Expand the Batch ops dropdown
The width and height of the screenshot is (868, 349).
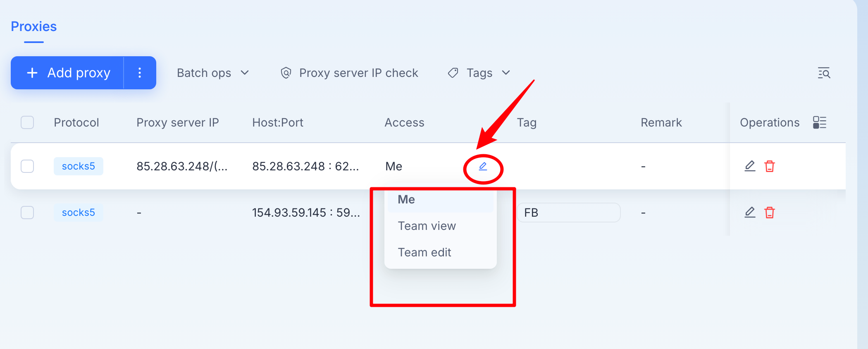[x=213, y=73]
